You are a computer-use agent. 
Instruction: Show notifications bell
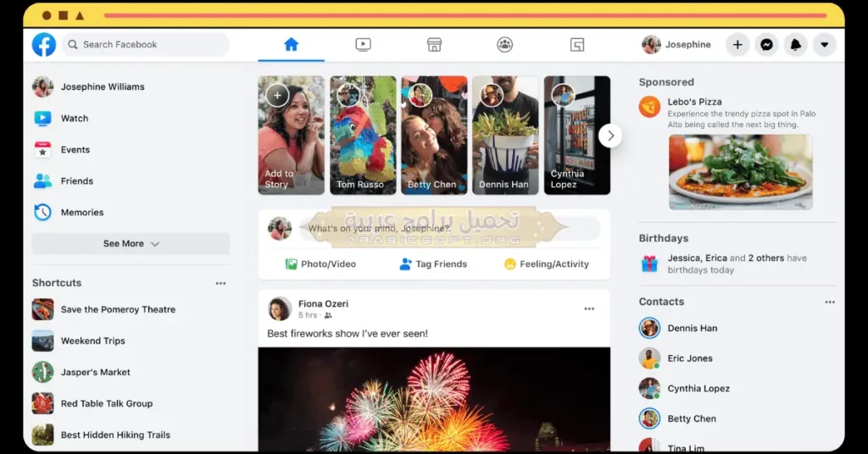pos(795,45)
